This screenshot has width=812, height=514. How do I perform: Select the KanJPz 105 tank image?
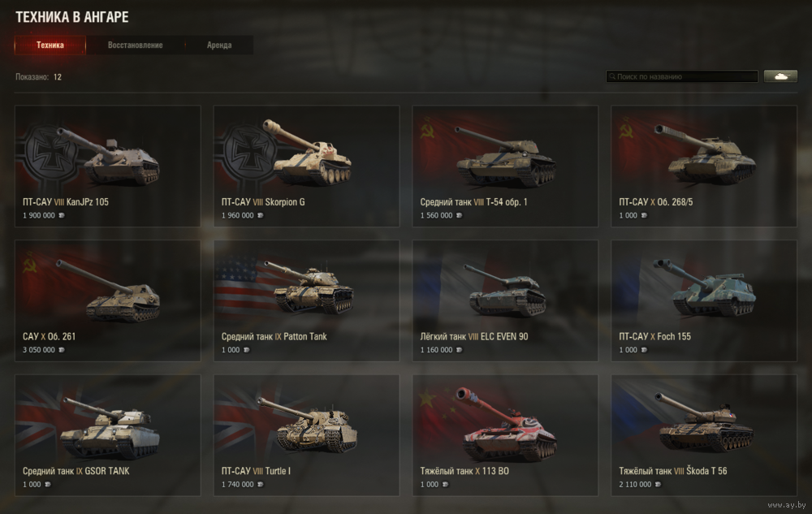click(x=108, y=157)
